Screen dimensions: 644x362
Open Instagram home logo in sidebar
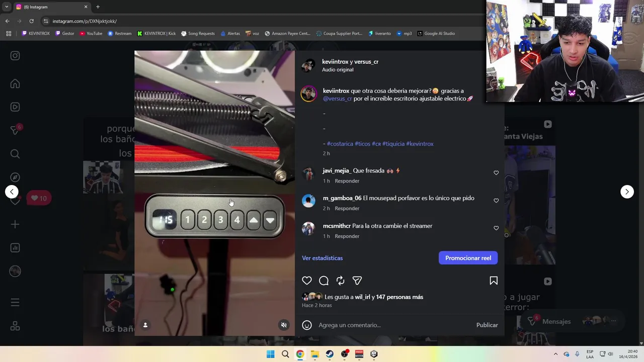15,56
